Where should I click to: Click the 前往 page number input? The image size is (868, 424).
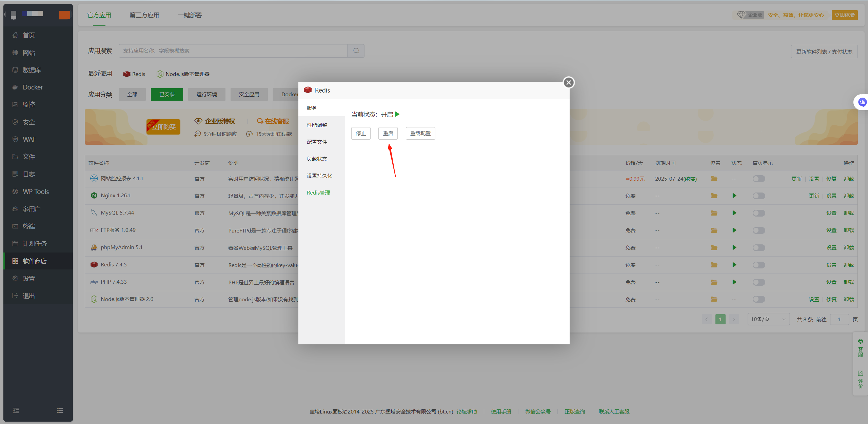[x=840, y=319]
